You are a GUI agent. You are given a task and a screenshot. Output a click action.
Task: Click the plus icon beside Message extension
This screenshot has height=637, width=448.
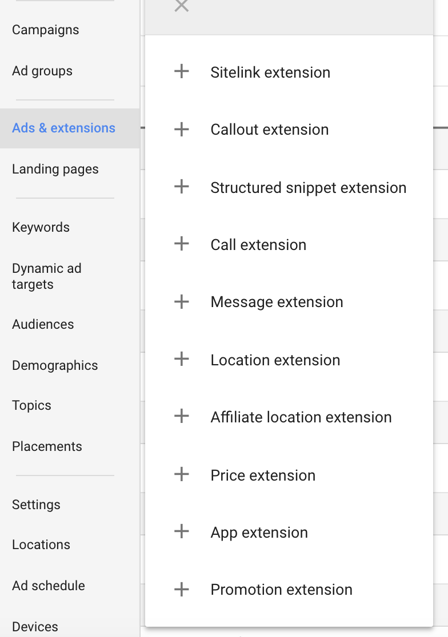point(182,302)
